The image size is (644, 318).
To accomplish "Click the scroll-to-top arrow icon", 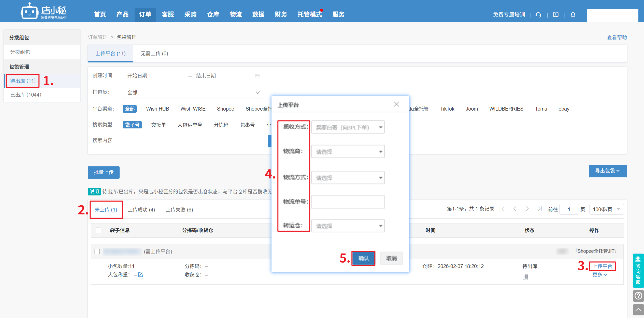I will (x=638, y=310).
